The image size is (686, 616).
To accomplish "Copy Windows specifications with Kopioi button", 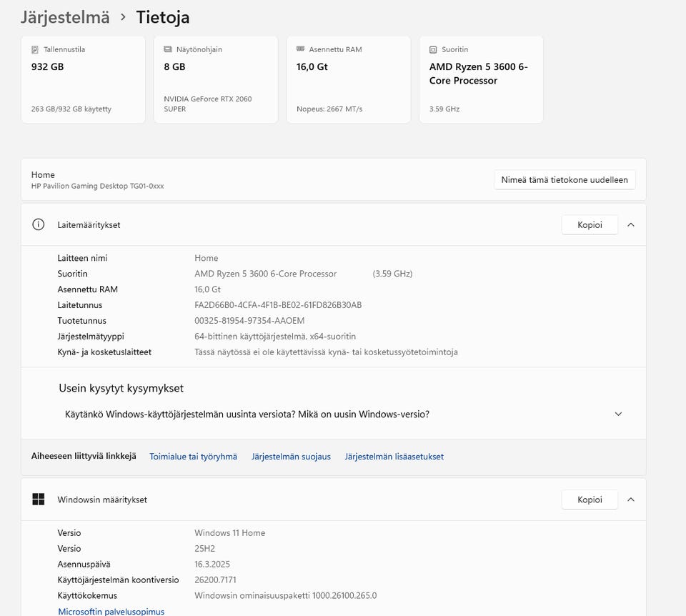I will [x=590, y=500].
